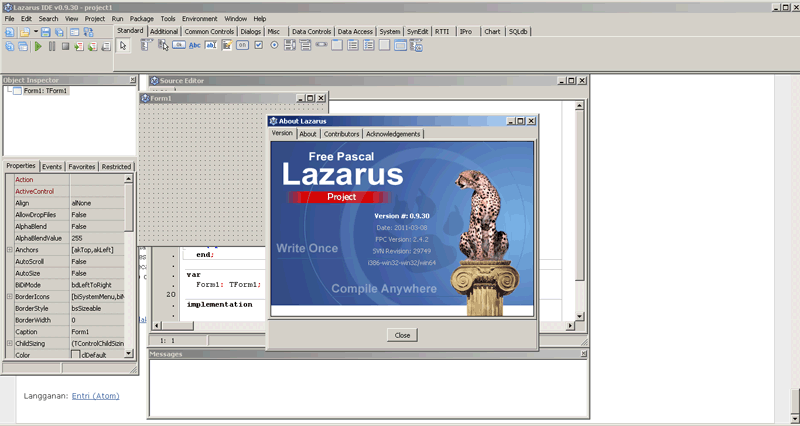Toggle between form and unit view icon
Image resolution: width=800 pixels, height=426 pixels.
tap(88, 32)
